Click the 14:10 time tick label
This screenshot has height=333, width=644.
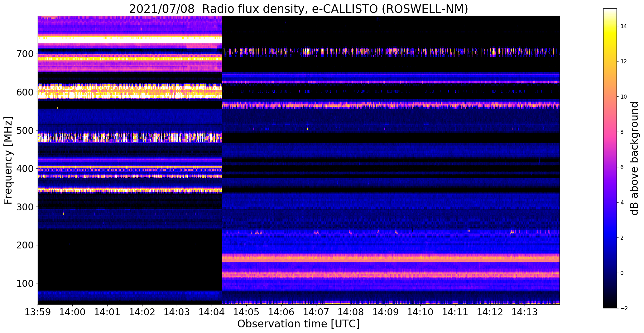[x=421, y=312]
